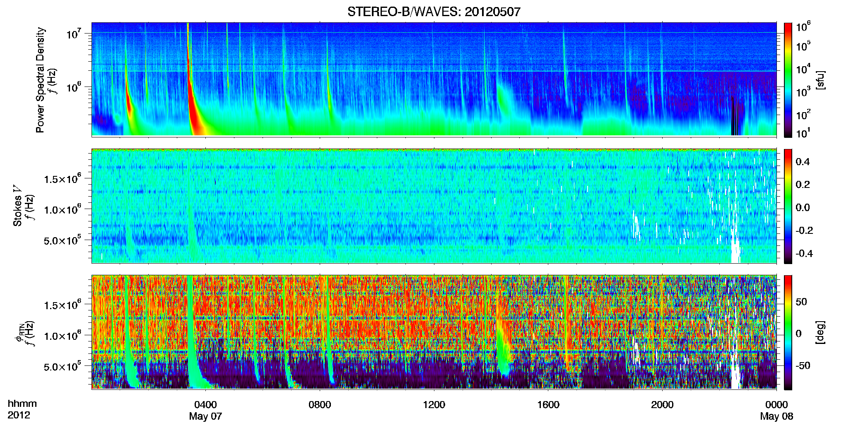Click the 1200 time axis label
This screenshot has width=868, height=447.
click(434, 405)
